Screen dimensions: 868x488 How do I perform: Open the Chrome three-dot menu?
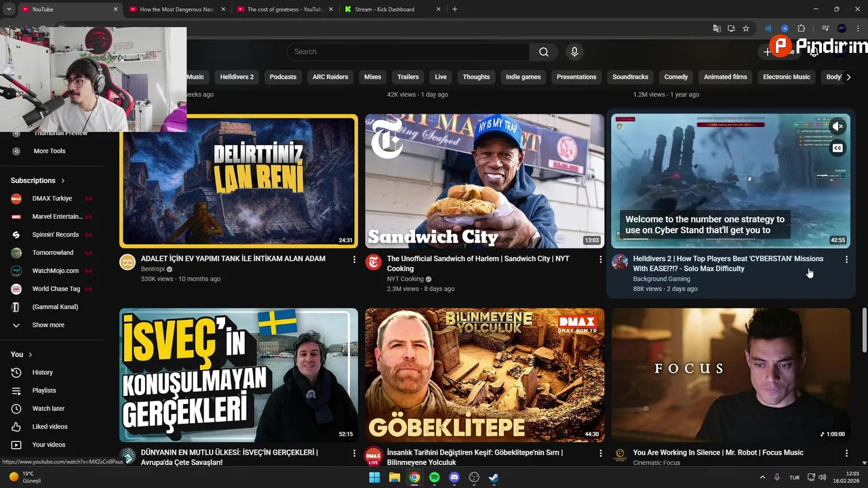tap(859, 28)
